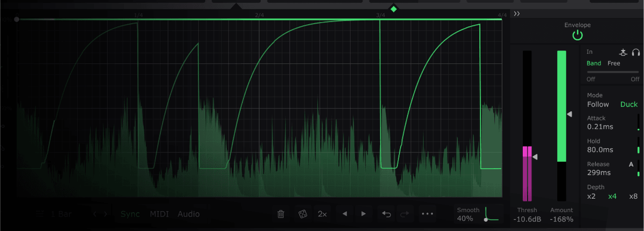The width and height of the screenshot is (644, 231).
Task: Click the 2x double pattern button
Action: [x=322, y=214]
